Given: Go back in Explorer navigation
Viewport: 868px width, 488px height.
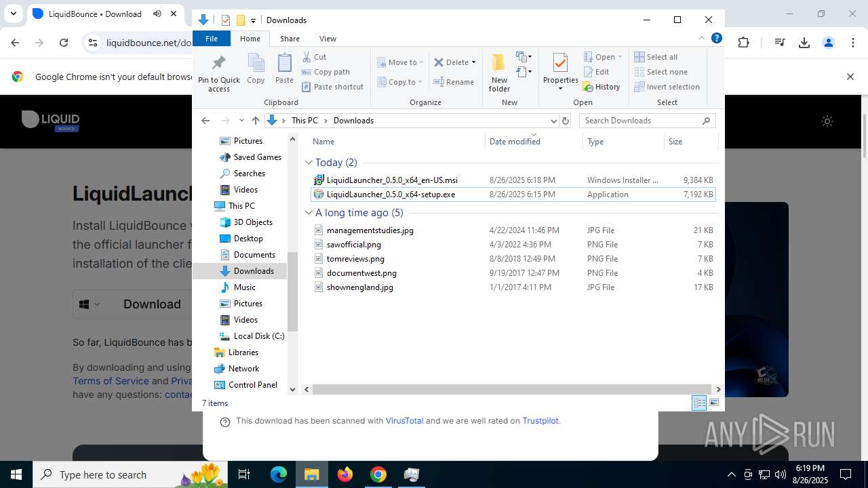Looking at the screenshot, I should pos(205,121).
